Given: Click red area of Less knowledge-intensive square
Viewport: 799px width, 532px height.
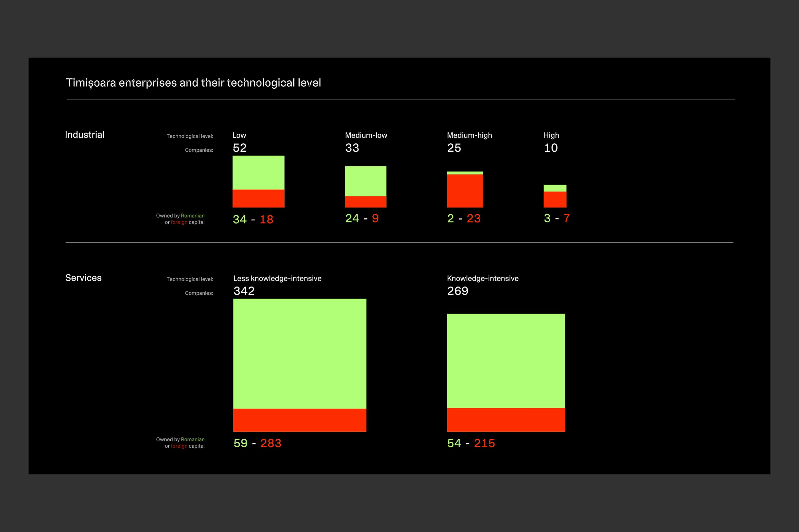Looking at the screenshot, I should (300, 420).
